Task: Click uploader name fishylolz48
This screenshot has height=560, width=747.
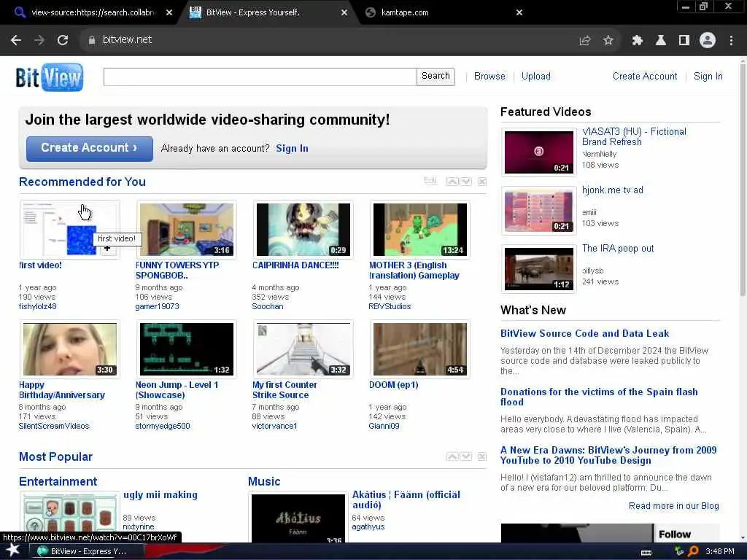Action: [38, 307]
